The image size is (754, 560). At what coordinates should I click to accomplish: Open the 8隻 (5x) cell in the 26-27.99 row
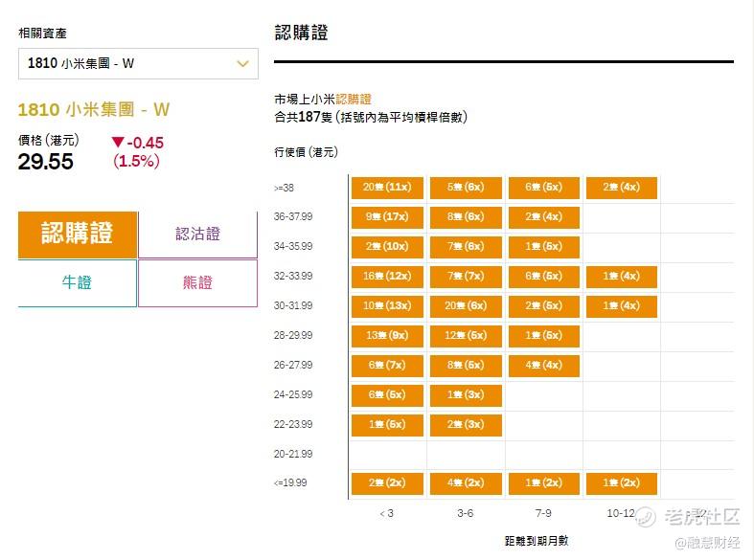(466, 366)
